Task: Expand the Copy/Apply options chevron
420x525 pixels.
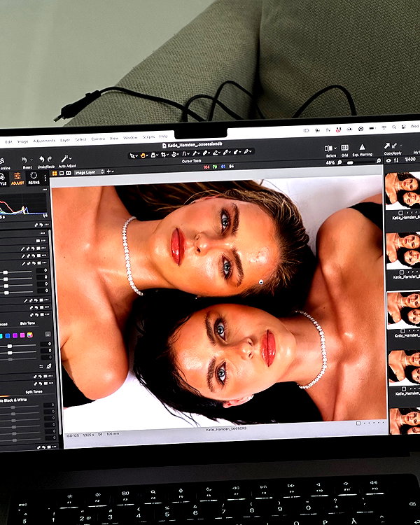Action: 401,146
